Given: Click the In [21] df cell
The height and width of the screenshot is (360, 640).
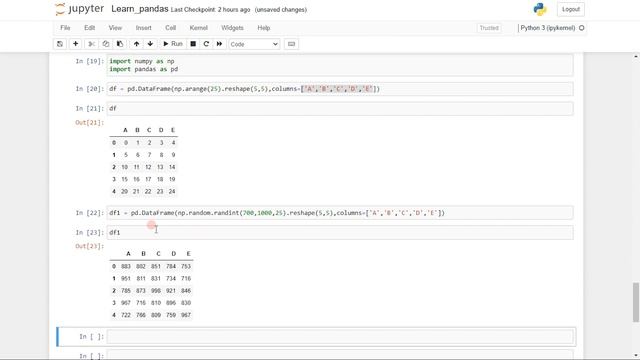Looking at the screenshot, I should pyautogui.click(x=340, y=109).
